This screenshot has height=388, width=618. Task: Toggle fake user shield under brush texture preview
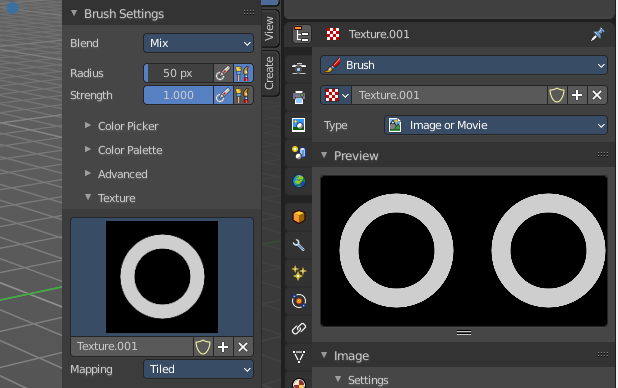click(x=203, y=347)
